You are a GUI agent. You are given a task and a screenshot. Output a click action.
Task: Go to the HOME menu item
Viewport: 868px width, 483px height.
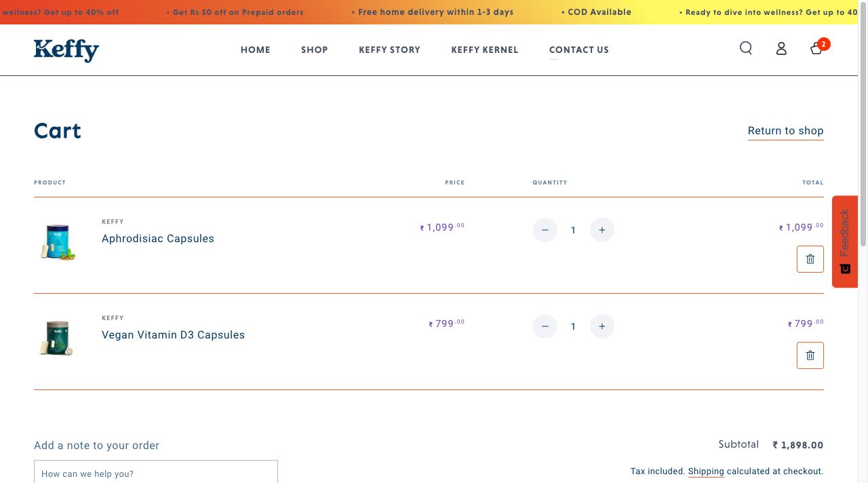pos(256,50)
